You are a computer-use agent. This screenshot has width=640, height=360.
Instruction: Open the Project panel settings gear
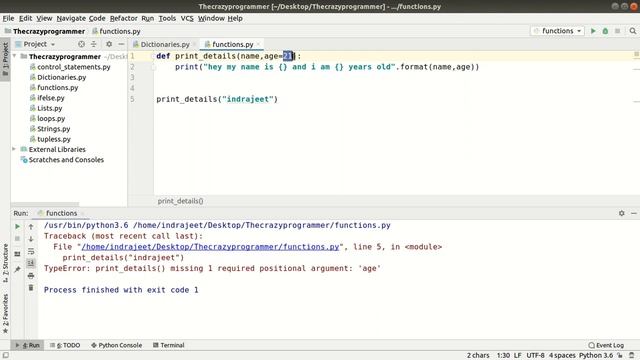109,44
